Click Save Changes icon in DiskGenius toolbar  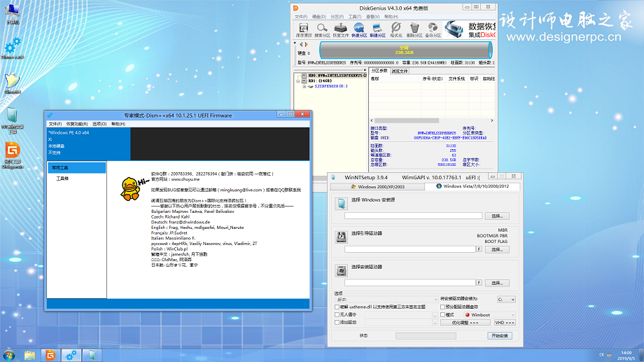[304, 29]
